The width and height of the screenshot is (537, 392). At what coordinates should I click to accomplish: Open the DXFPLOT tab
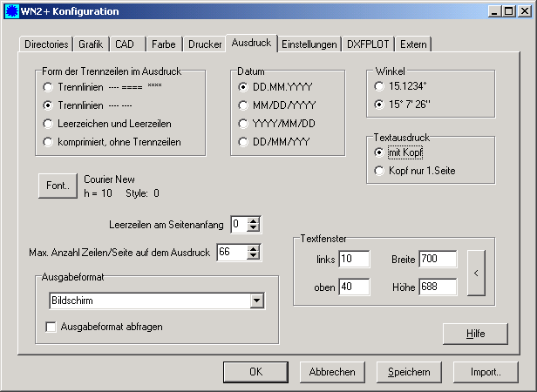(x=370, y=44)
